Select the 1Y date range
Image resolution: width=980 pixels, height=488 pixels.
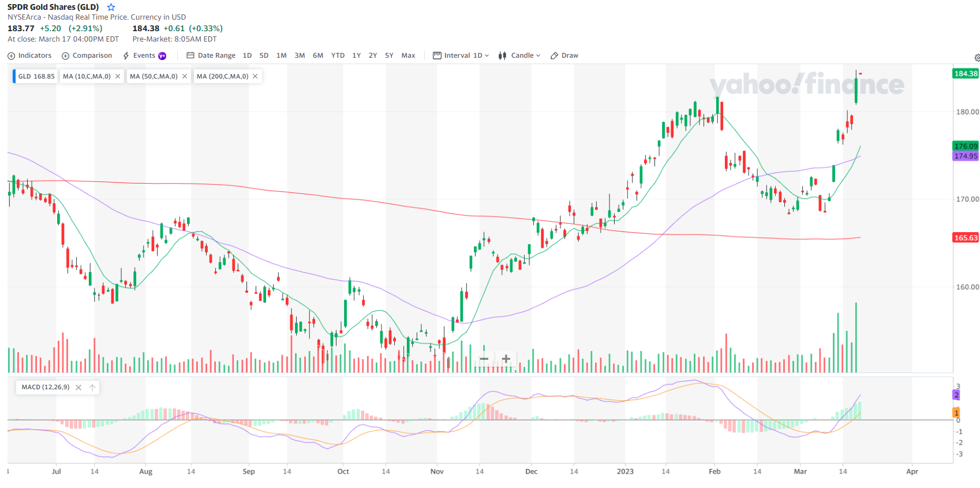tap(357, 55)
